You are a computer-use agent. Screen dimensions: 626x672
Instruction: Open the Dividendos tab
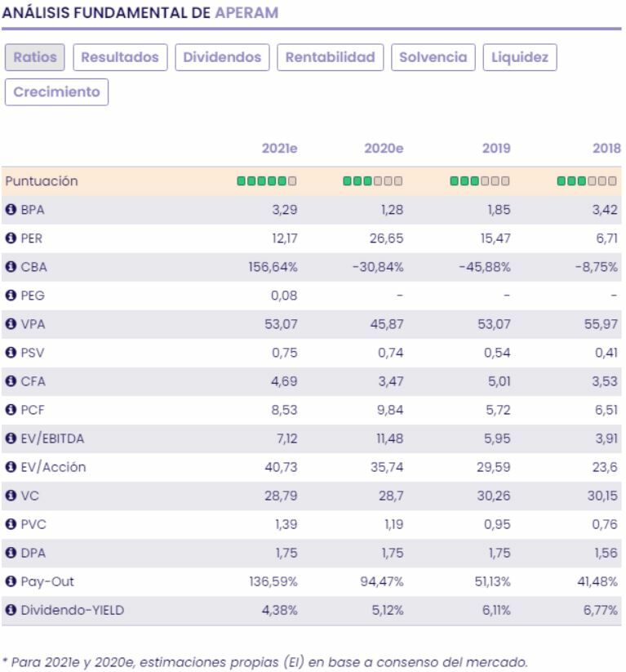222,57
